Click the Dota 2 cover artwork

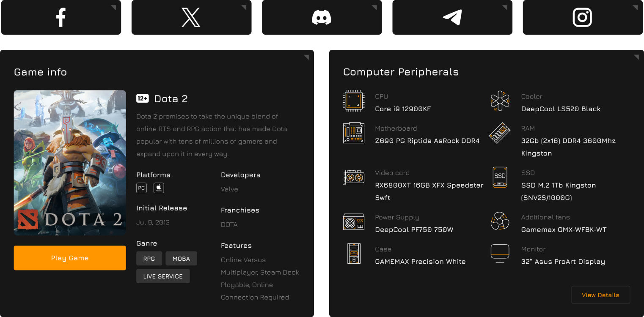(70, 163)
